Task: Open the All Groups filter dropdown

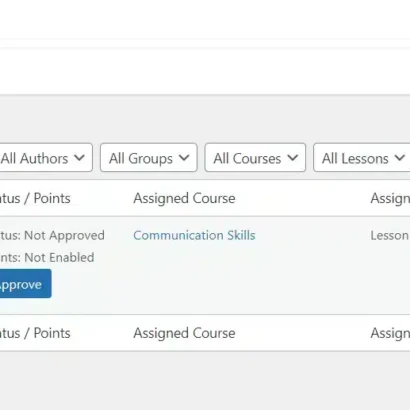Action: click(x=149, y=158)
